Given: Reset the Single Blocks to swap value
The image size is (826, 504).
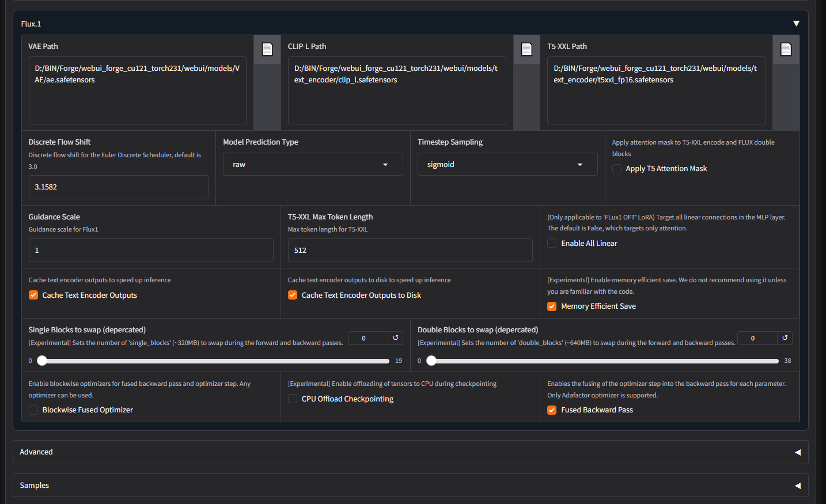Looking at the screenshot, I should click(396, 338).
